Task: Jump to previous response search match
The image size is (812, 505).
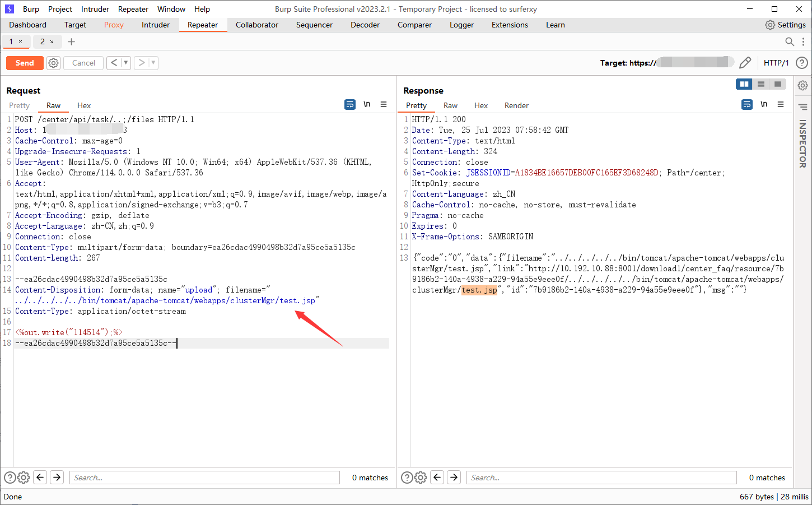Action: [x=437, y=478]
